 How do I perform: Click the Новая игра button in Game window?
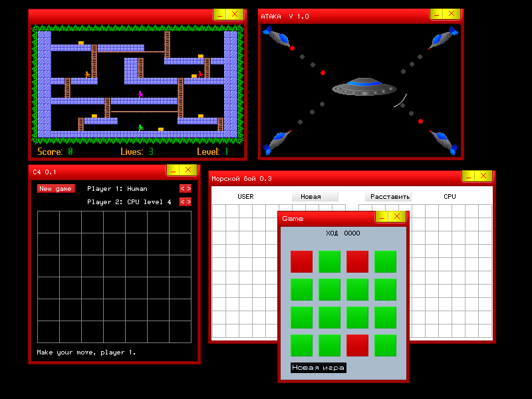click(319, 368)
